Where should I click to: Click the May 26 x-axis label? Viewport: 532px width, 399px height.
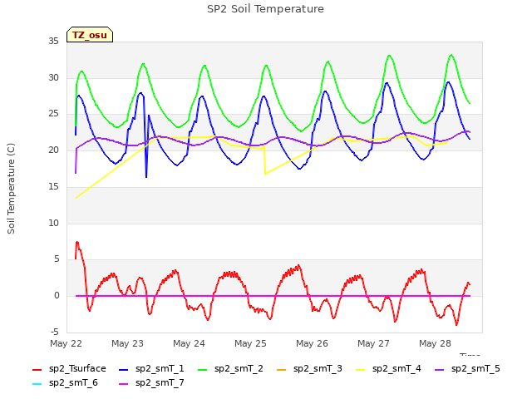click(312, 343)
